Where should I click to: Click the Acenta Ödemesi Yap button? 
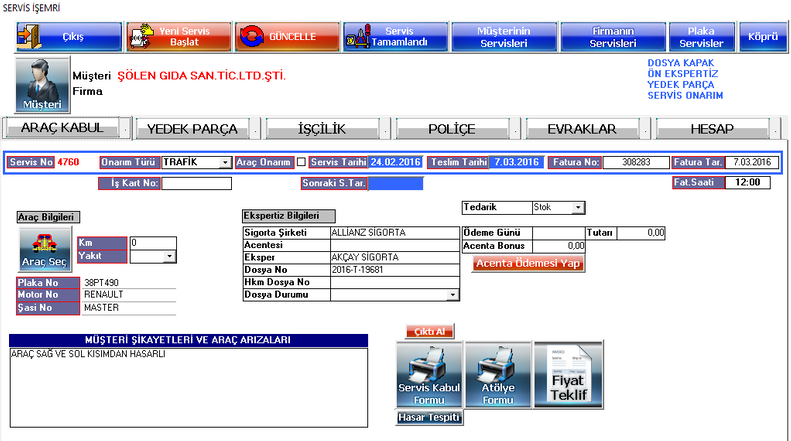(x=529, y=264)
